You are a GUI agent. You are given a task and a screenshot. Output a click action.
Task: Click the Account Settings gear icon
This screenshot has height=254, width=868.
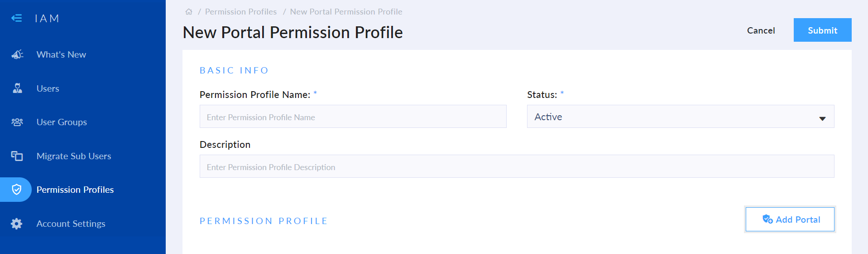pos(17,224)
